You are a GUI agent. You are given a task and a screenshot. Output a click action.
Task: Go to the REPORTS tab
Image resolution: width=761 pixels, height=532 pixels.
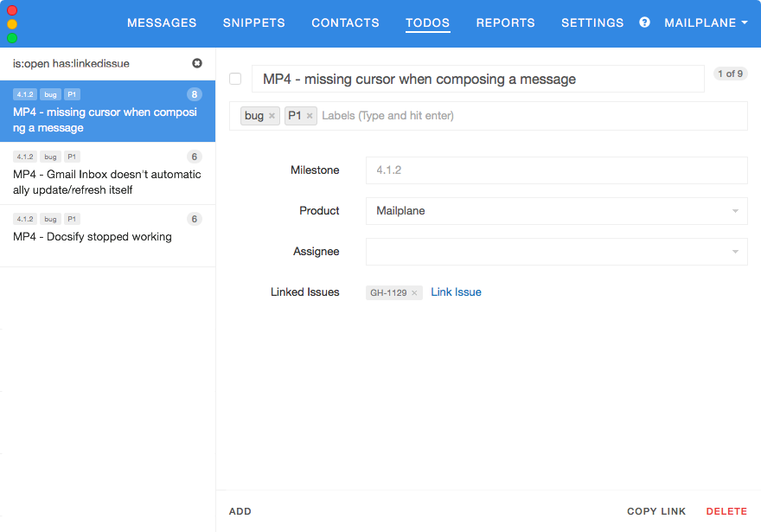[505, 23]
